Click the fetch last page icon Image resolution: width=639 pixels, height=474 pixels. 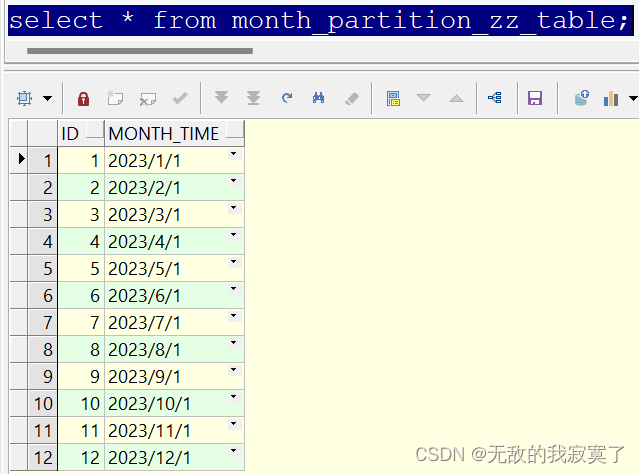[253, 98]
